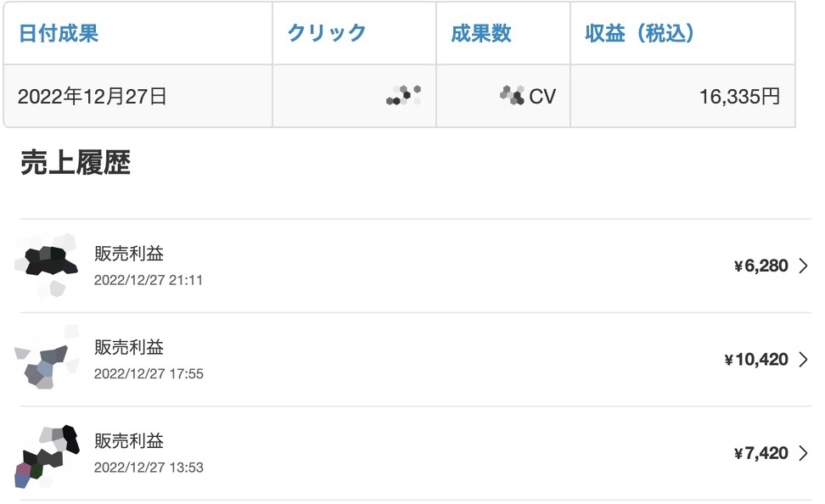This screenshot has width=825, height=504.
Task: Click the 16,335円 revenue cell
Action: coord(682,96)
